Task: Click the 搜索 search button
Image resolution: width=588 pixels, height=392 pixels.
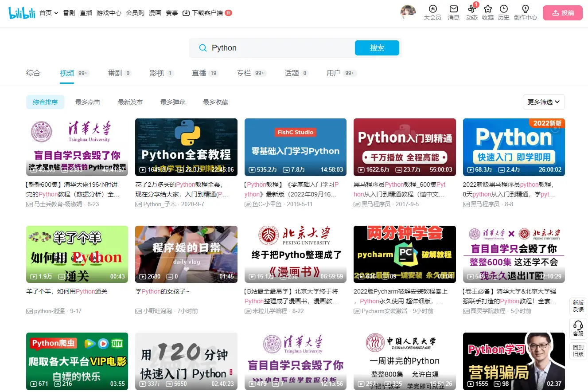Action: tap(377, 48)
